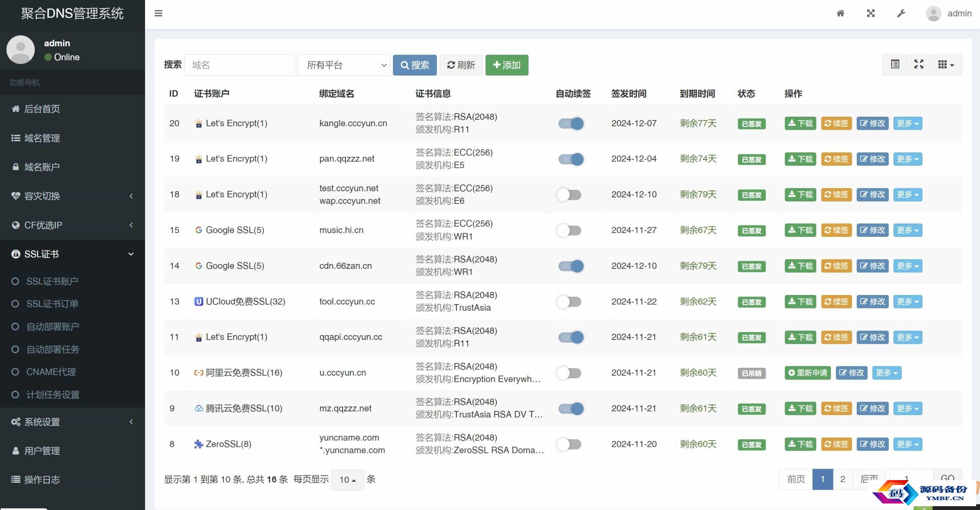
Task: Disable auto-renew for kangle.cccyun.cn
Action: click(570, 123)
